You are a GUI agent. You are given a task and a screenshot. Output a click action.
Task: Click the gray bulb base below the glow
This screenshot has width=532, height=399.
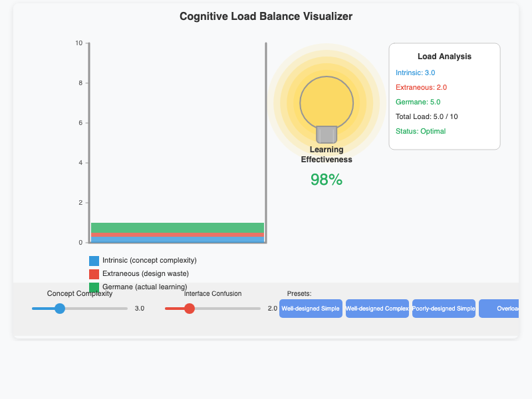(x=327, y=134)
